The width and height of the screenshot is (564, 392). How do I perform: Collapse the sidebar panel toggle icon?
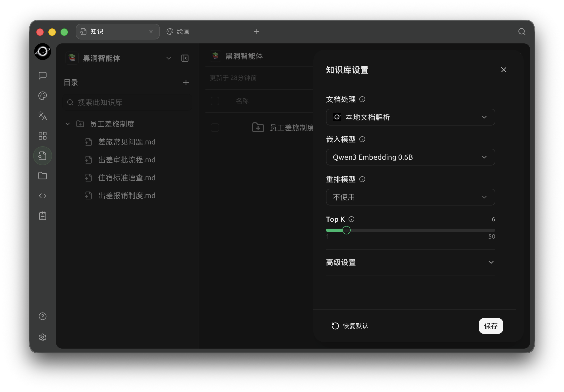point(185,58)
